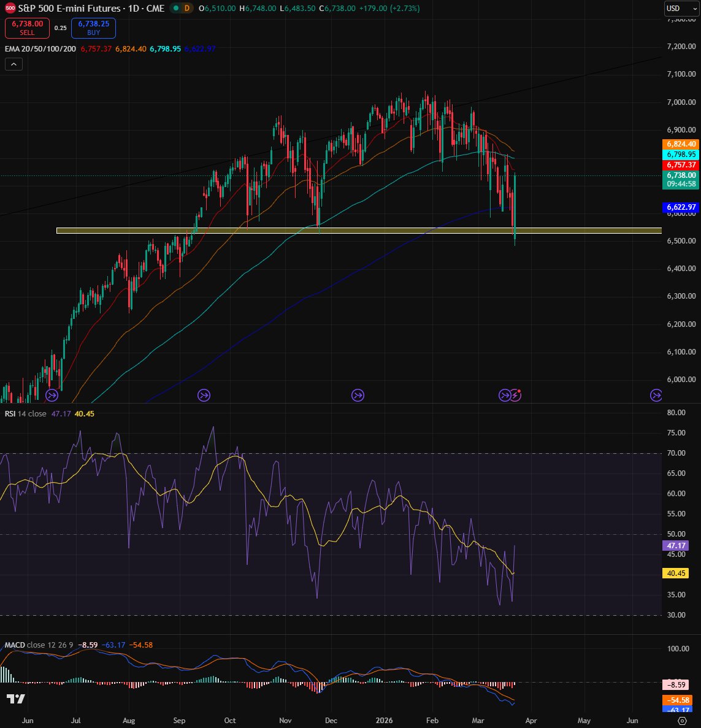Click the green market status dot
This screenshot has width=701, height=728.
176,9
